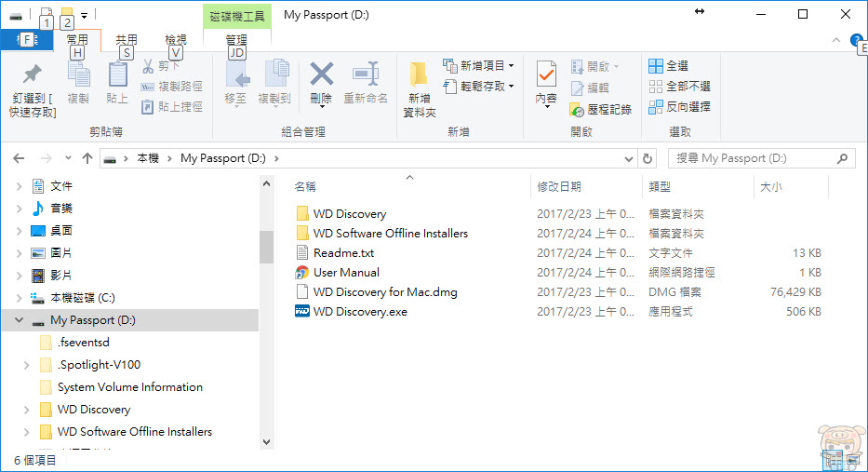This screenshot has width=868, height=472.
Task: Expand the .Spotlight-V100 tree node
Action: coord(26,365)
